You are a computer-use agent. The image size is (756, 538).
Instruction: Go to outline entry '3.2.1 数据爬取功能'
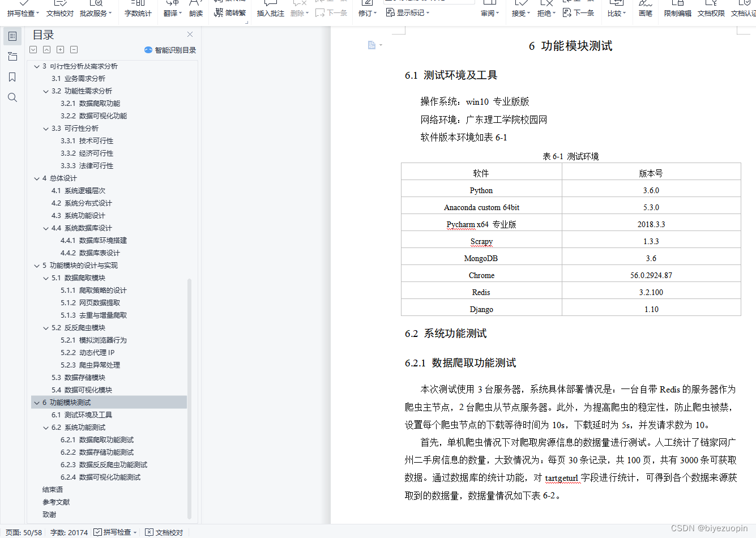coord(90,104)
